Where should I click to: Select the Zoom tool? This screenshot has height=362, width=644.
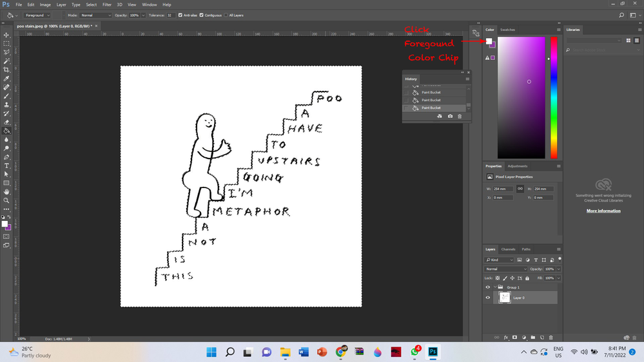[x=6, y=201]
